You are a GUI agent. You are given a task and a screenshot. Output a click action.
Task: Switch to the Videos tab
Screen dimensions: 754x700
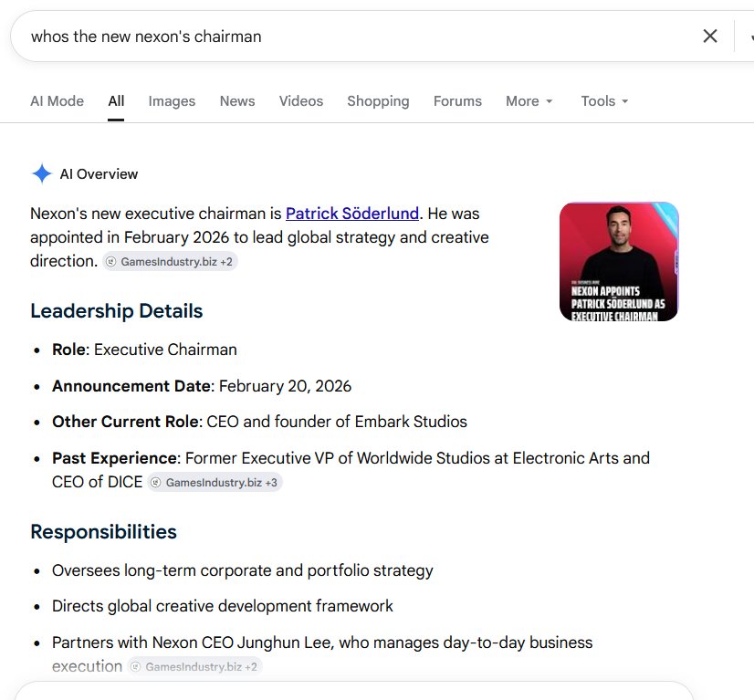point(301,101)
